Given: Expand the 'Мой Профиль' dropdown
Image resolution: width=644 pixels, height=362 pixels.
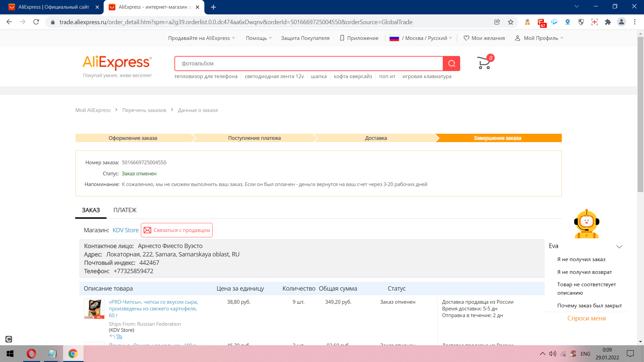Looking at the screenshot, I should coord(539,38).
